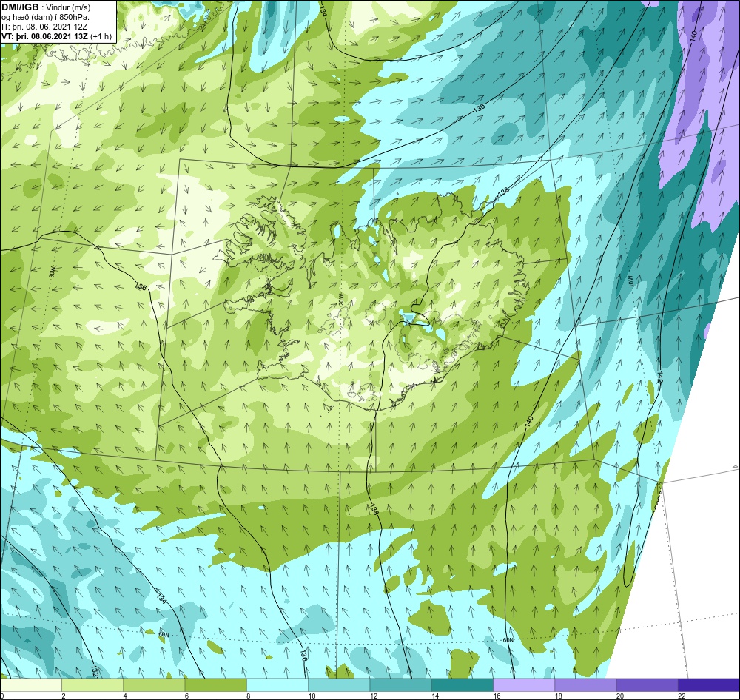Click the 'IT: þri. 08. 06. 2021 12Z' line
This screenshot has height=700, width=740.
pyautogui.click(x=44, y=27)
